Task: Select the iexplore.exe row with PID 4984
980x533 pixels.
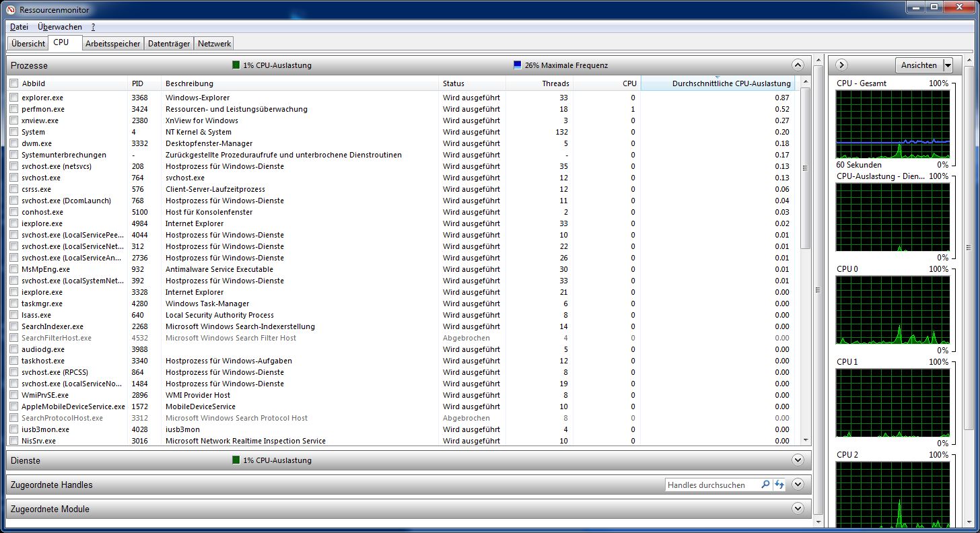Action: pos(400,223)
